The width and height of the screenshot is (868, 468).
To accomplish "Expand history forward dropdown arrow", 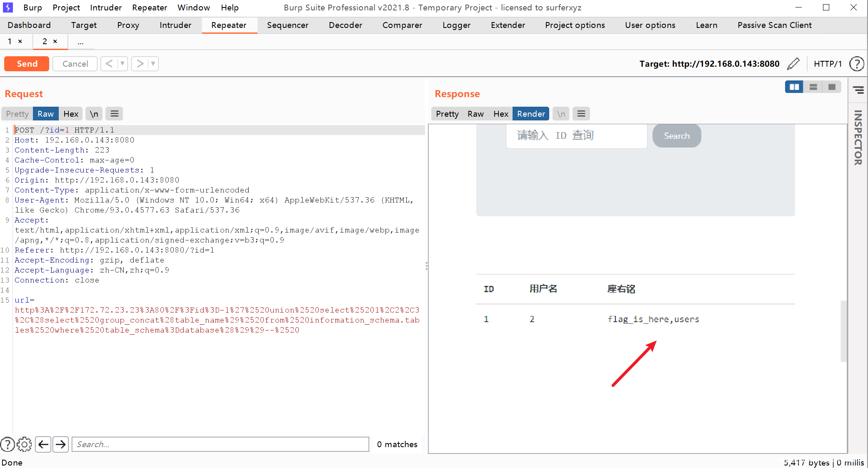I will pos(153,64).
